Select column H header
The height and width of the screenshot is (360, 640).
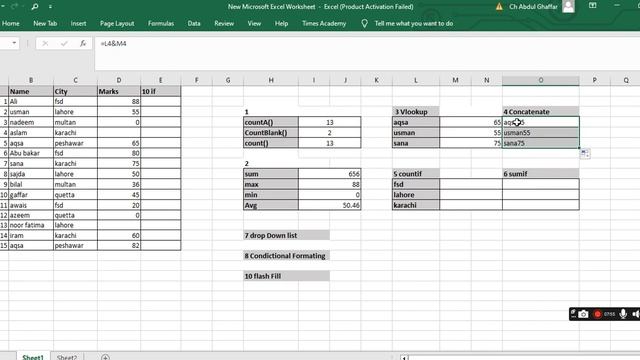[x=271, y=80]
